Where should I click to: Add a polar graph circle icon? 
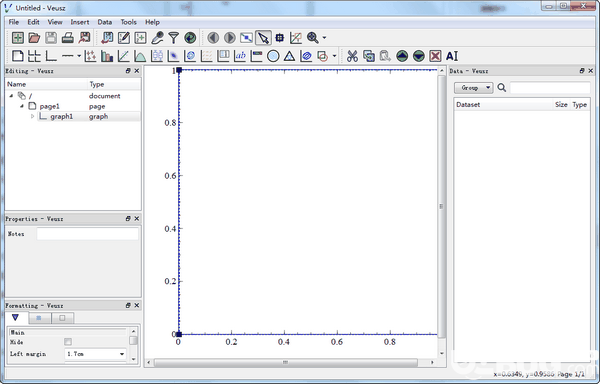(x=273, y=56)
